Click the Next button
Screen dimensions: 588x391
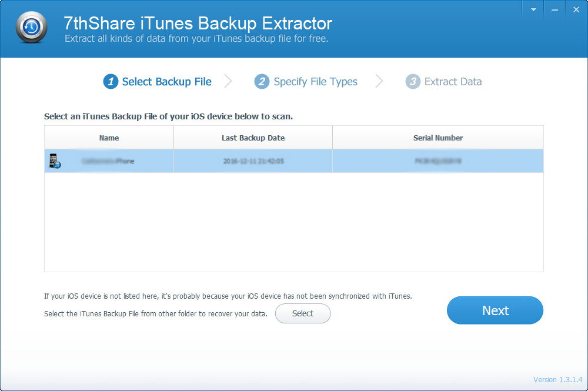coord(495,310)
